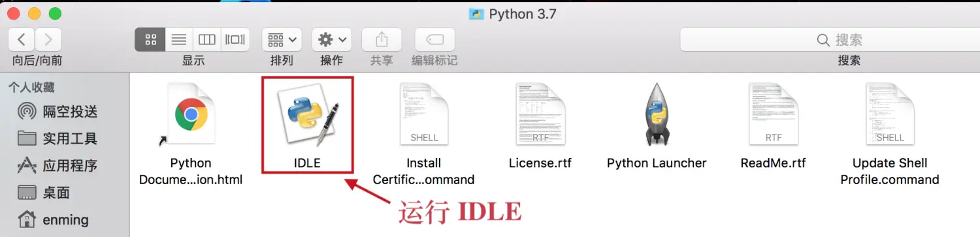
Task: Switch to gallery view mode
Action: pos(235,40)
